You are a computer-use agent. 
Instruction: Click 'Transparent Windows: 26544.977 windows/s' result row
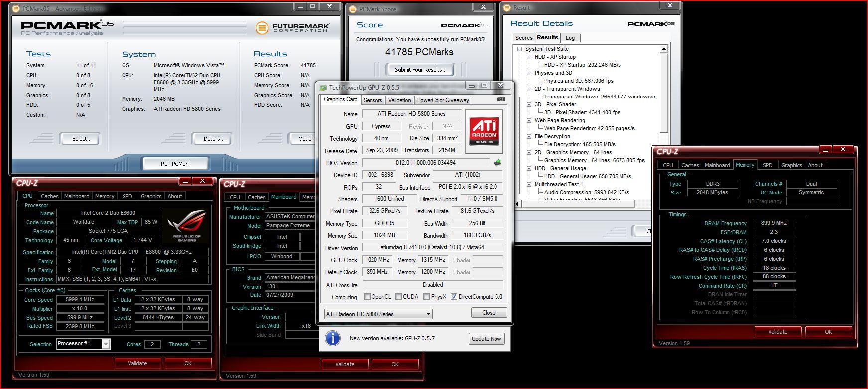[x=600, y=97]
